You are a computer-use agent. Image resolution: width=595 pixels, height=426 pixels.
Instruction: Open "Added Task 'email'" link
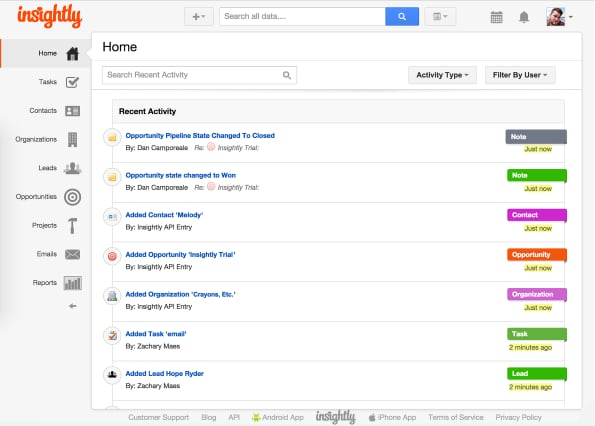pyautogui.click(x=156, y=334)
